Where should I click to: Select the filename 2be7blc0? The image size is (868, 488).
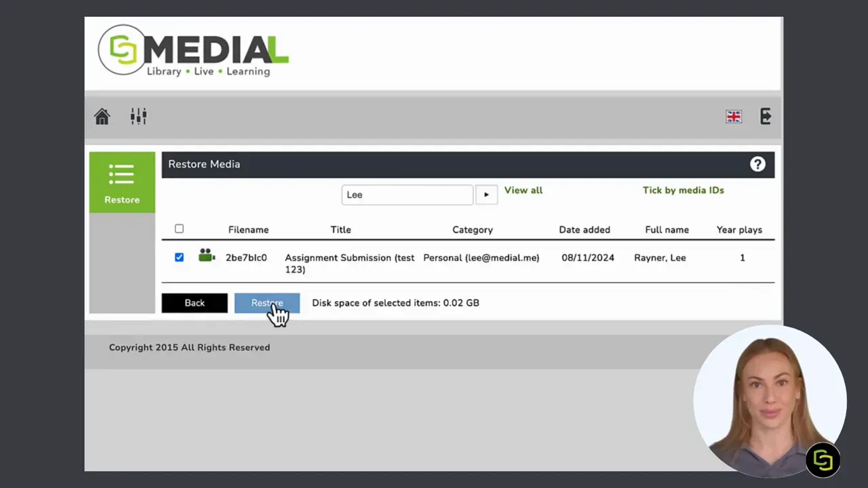click(246, 258)
